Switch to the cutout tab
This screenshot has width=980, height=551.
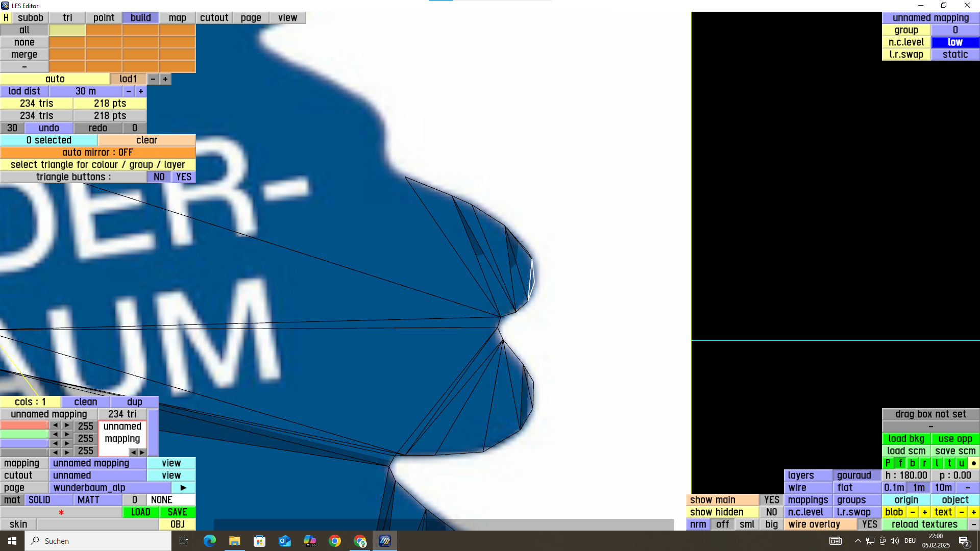tap(214, 18)
